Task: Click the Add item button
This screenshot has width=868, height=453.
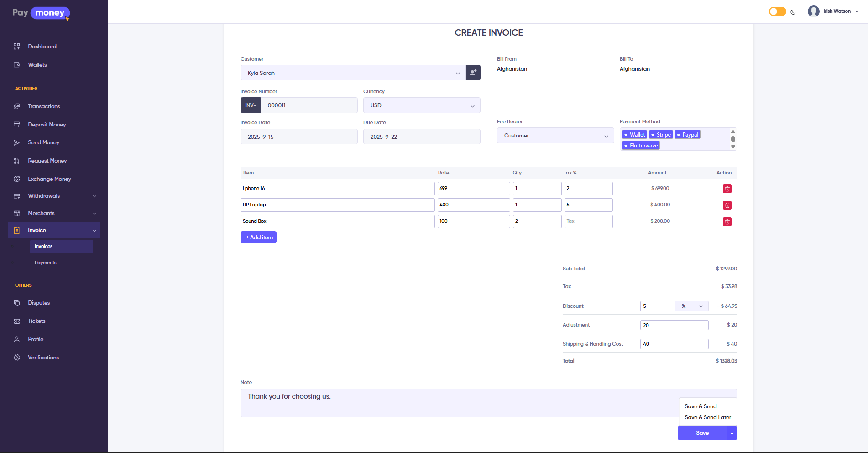Action: click(258, 237)
